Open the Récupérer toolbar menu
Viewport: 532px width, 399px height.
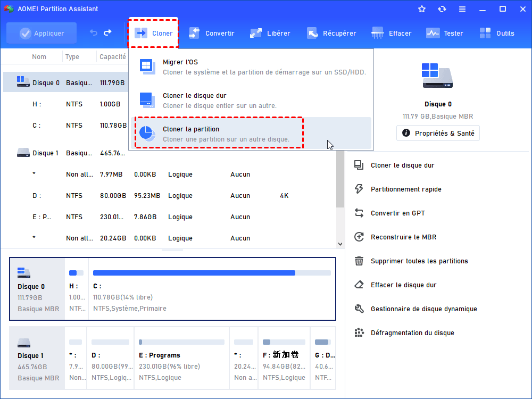(x=331, y=33)
